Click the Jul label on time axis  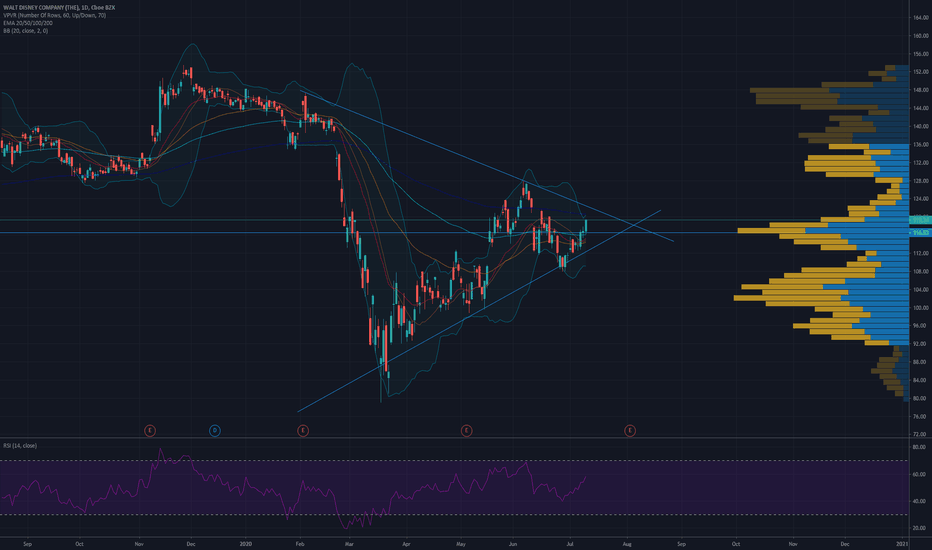[570, 544]
